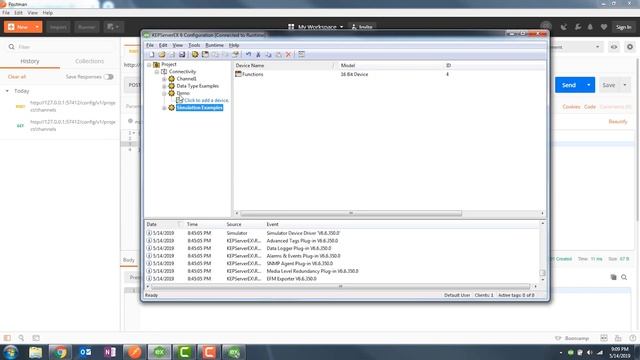
Task: Open the Save button dropdown arrow
Action: pyautogui.click(x=624, y=85)
